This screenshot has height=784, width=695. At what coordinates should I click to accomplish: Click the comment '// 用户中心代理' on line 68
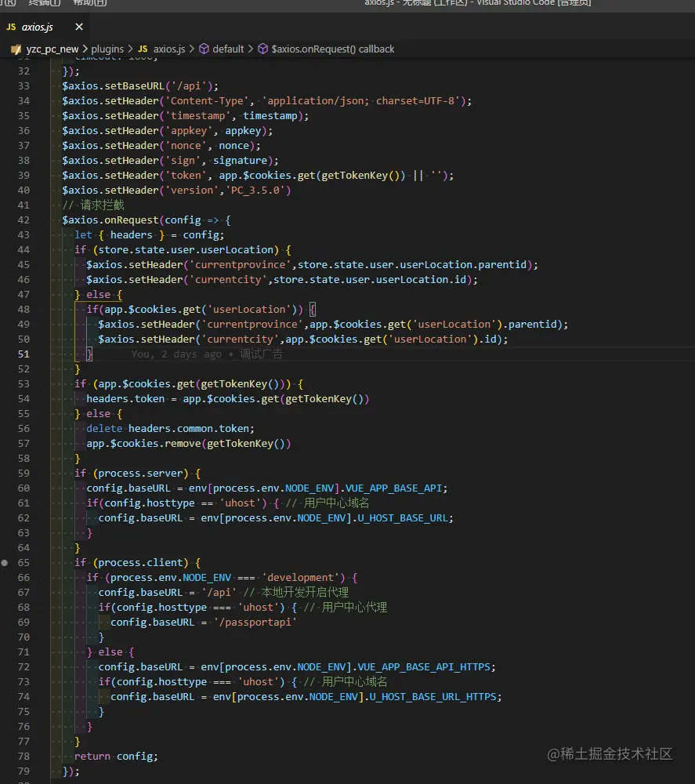(346, 608)
